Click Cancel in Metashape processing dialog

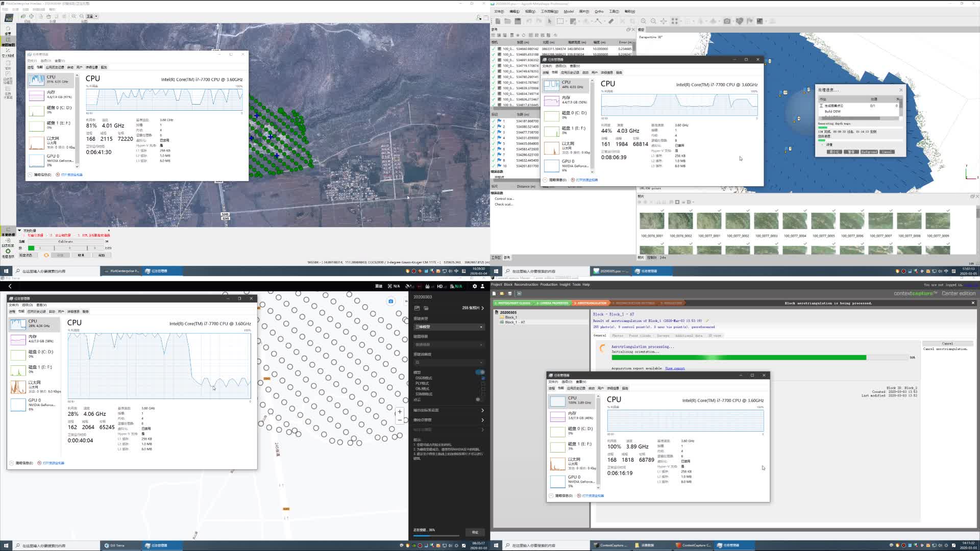coord(887,152)
